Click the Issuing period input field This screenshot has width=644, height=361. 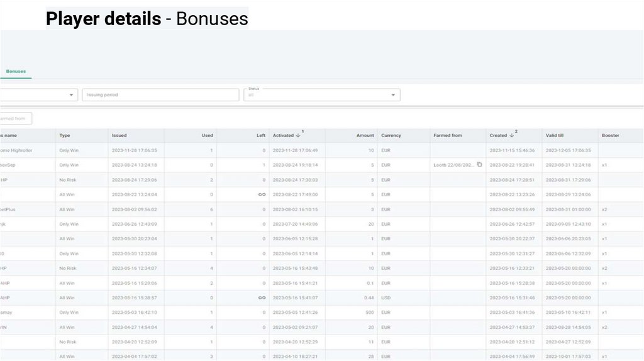pos(160,95)
